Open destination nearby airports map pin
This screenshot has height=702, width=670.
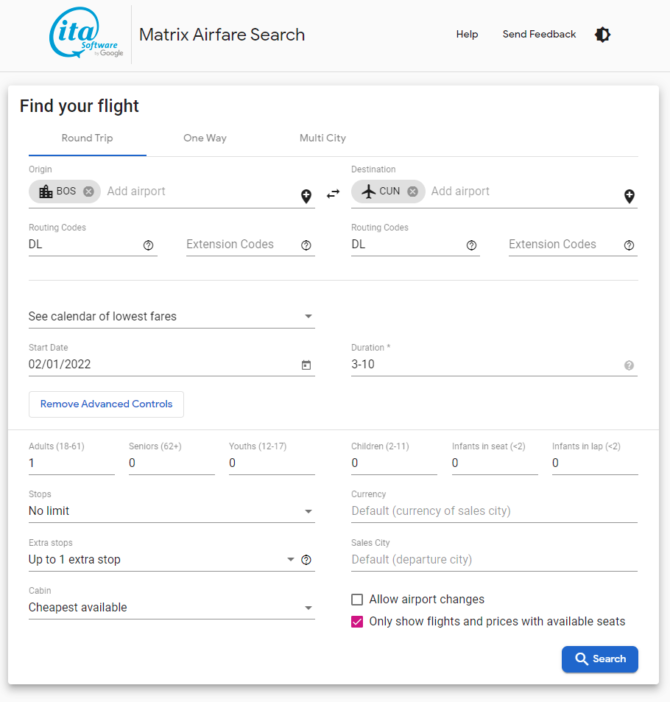click(629, 196)
